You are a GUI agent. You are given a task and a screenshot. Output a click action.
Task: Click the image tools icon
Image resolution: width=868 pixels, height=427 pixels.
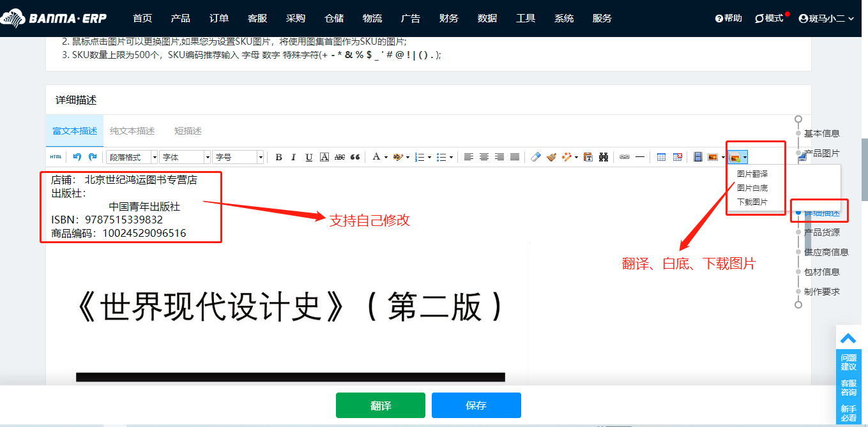pos(735,157)
